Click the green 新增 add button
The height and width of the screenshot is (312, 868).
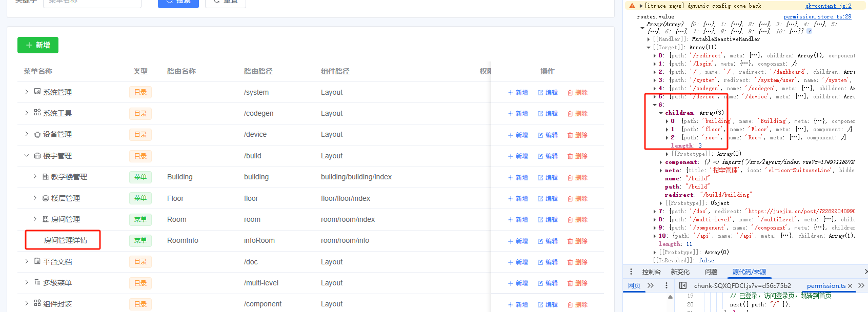(38, 45)
